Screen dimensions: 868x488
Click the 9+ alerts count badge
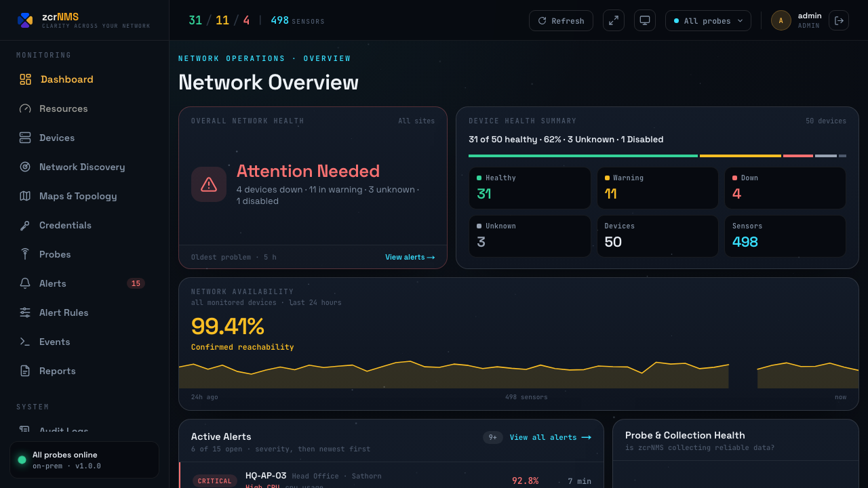pyautogui.click(x=493, y=437)
